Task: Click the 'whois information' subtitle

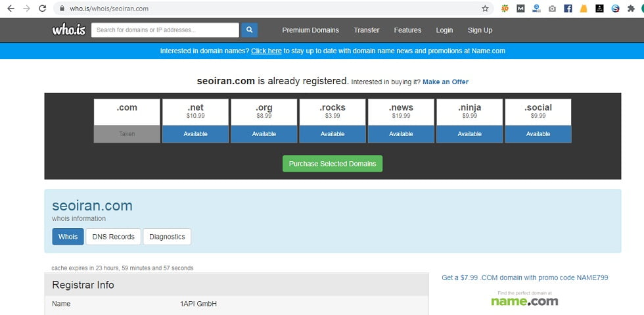Action: (79, 218)
